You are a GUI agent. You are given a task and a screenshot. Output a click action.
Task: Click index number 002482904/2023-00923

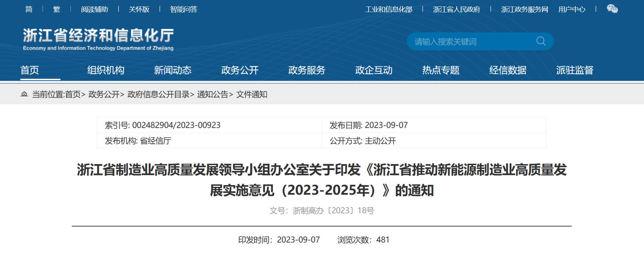176,125
